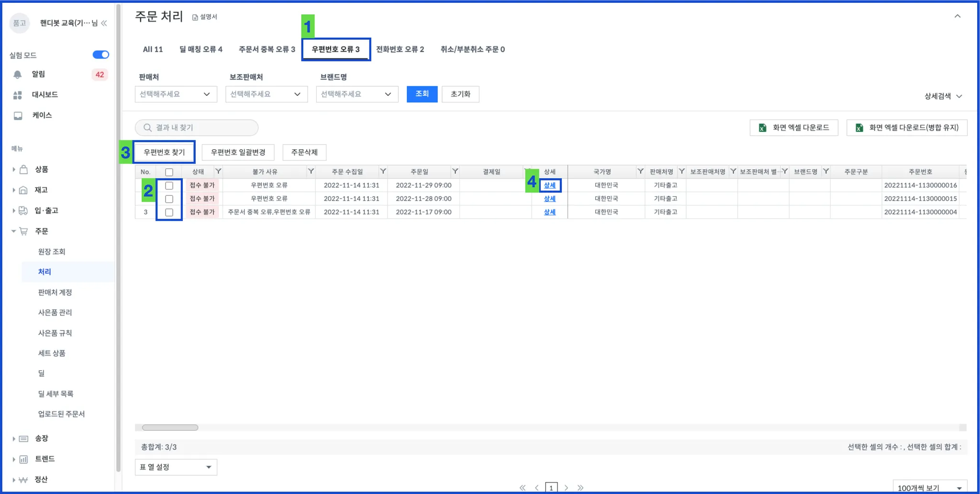Switch to the 우편번호 오류 3 tab
Viewport: 980px width, 494px height.
click(x=335, y=49)
